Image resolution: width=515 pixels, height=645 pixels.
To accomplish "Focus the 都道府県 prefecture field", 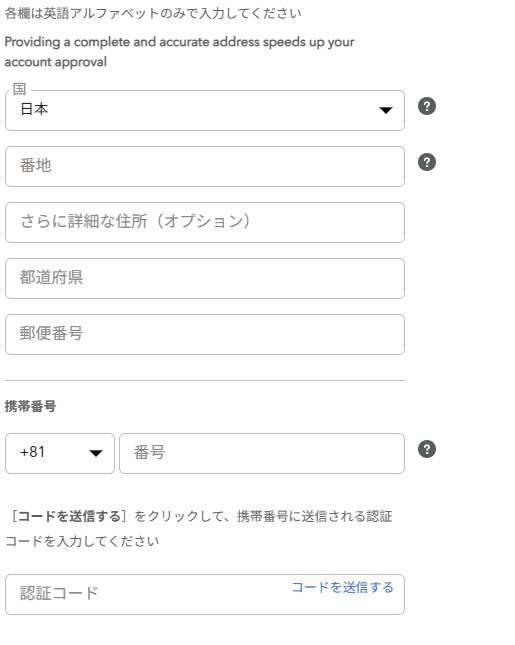I will (205, 278).
